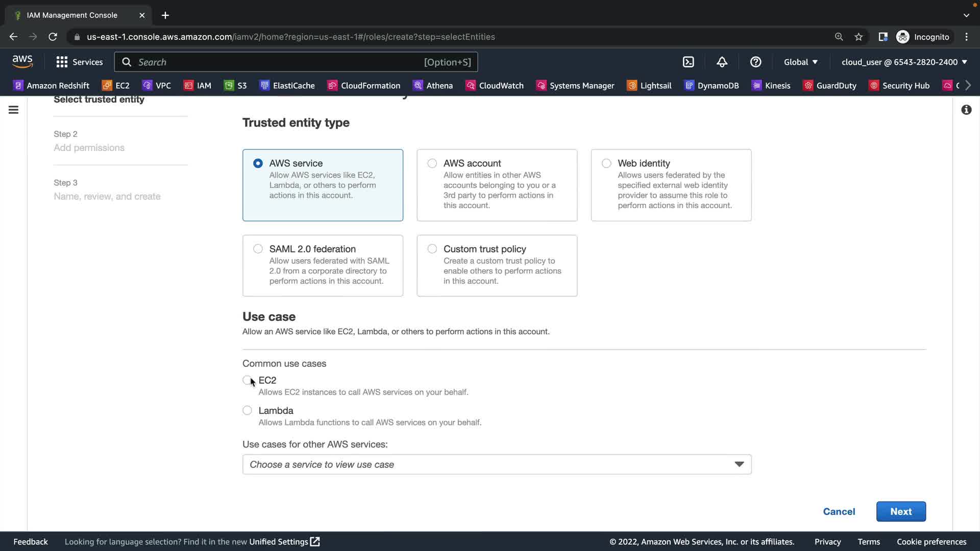Screen dimensions: 980x551
Task: Open the Services grid menu
Action: click(79, 62)
